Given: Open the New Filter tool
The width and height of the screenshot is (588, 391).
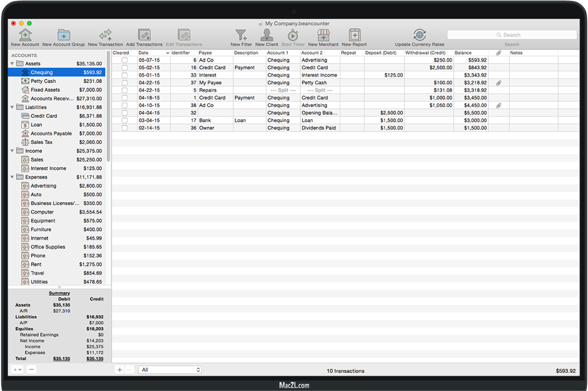Looking at the screenshot, I should click(241, 35).
